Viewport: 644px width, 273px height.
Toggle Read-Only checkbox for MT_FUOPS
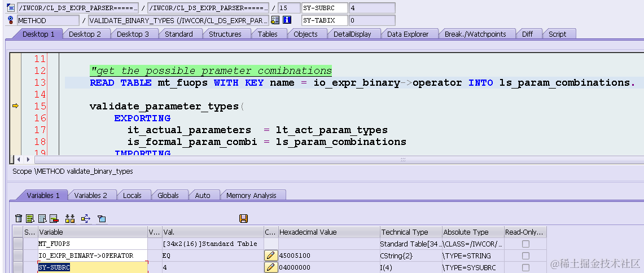pos(525,244)
